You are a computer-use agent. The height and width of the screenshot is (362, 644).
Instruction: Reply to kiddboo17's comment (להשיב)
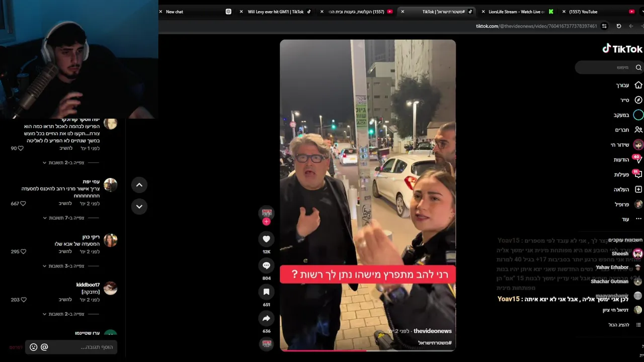pyautogui.click(x=65, y=300)
